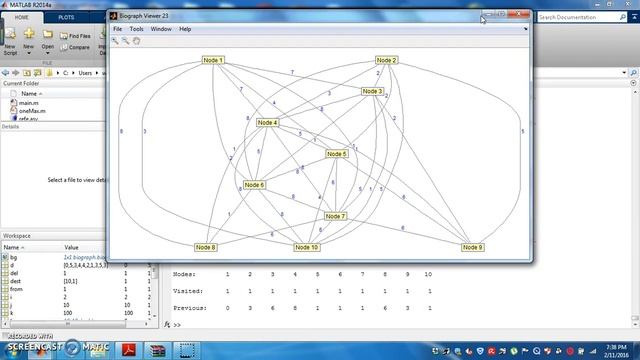Viewport: 640px width, 360px height.
Task: Select the pan hand tool in Biograph Viewer
Action: coord(136,41)
